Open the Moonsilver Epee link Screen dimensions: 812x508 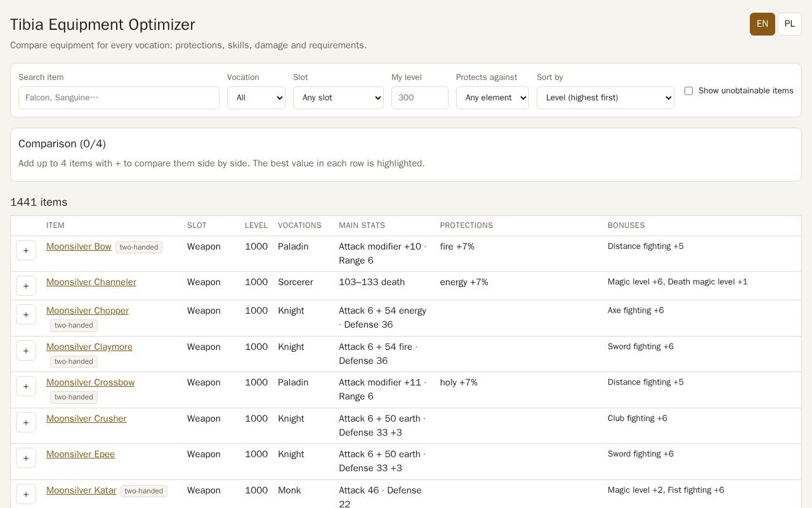(81, 454)
